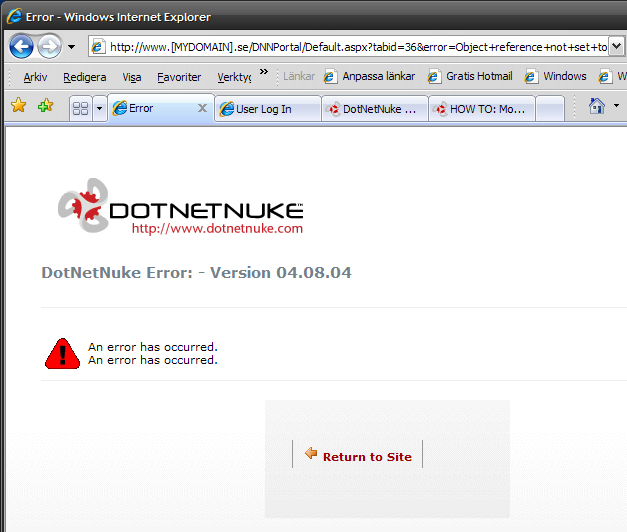The width and height of the screenshot is (627, 532).
Task: Click the Return to Site link
Action: pos(367,457)
